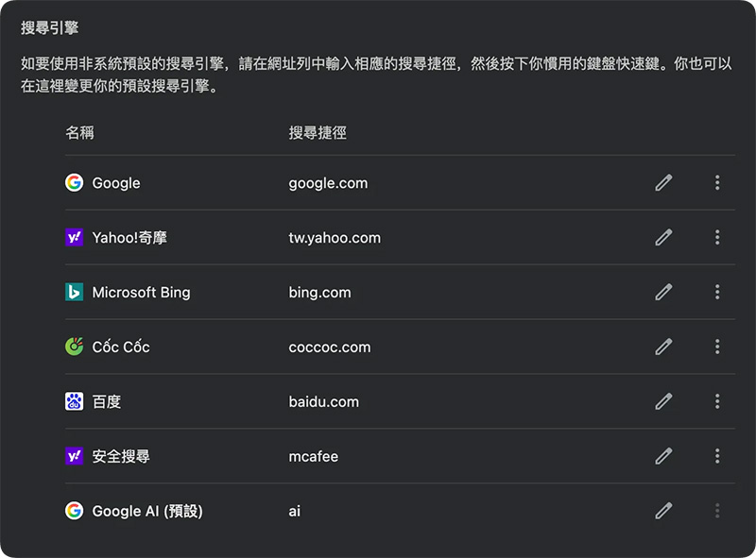Edit the Google search engine entry
The width and height of the screenshot is (756, 558).
[663, 183]
